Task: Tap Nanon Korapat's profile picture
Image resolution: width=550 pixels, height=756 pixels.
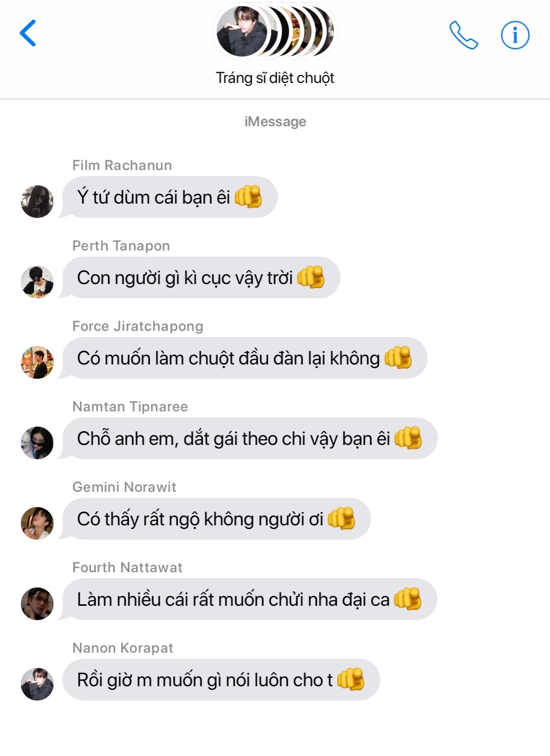Action: click(x=37, y=684)
